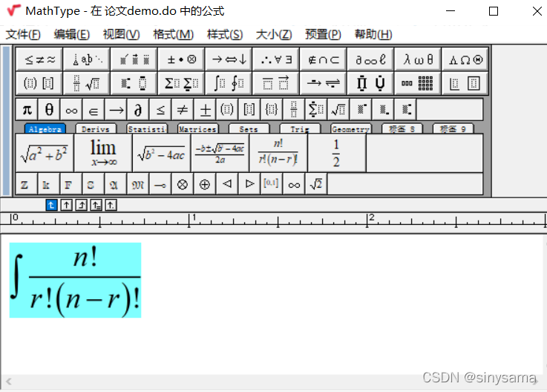
Task: Open the operator symbols palette (±•⊗)
Action: tap(181, 59)
